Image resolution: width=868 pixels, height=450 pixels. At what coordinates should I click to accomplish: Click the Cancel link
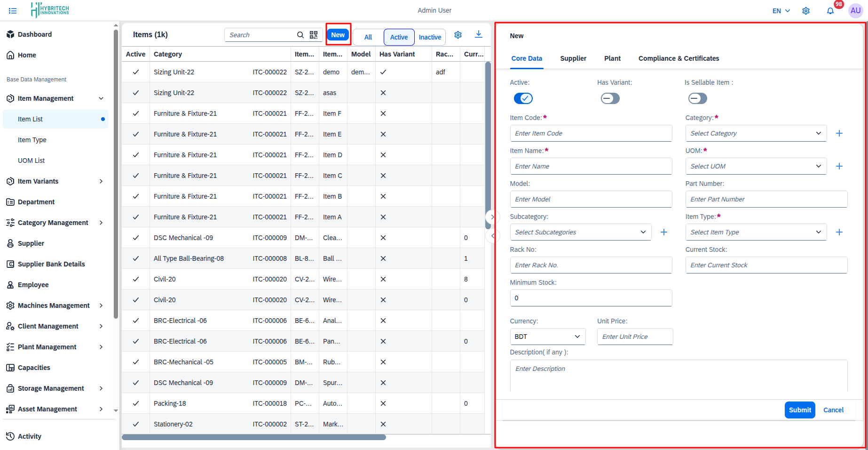(x=833, y=410)
